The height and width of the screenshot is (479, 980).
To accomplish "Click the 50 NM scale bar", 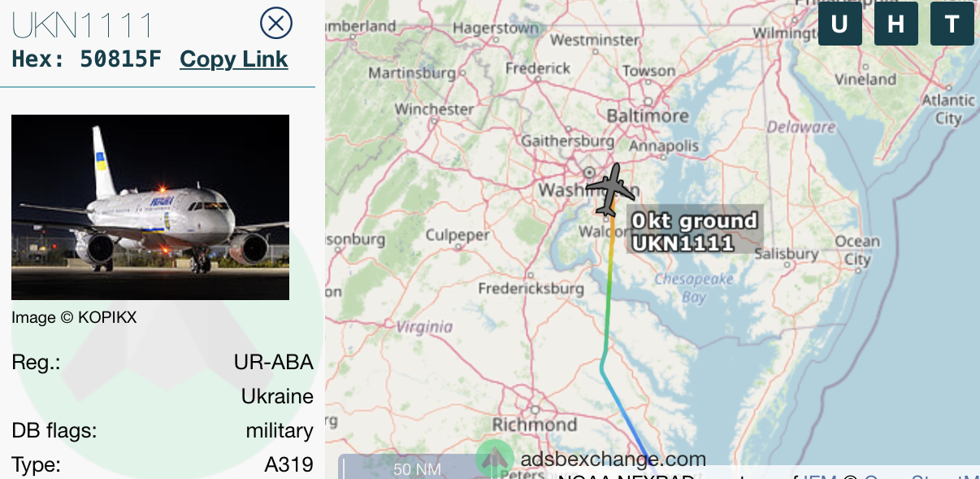I will pos(406,468).
